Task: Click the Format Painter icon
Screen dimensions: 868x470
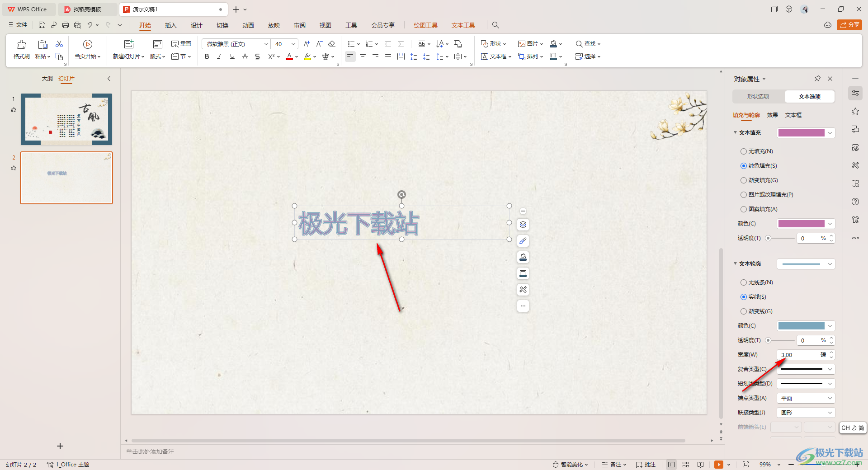Action: (21, 49)
